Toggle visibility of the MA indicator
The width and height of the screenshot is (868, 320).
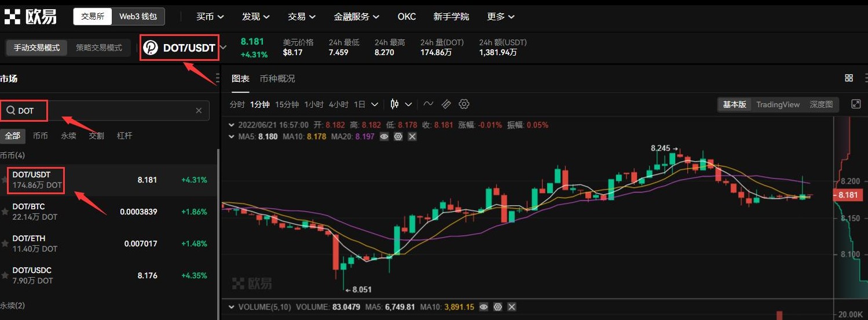point(384,136)
